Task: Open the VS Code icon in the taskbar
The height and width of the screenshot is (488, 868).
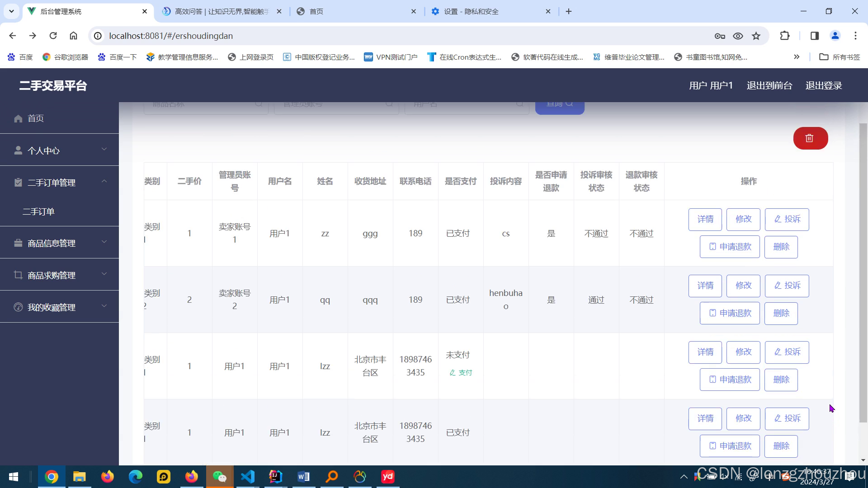Action: click(248, 477)
